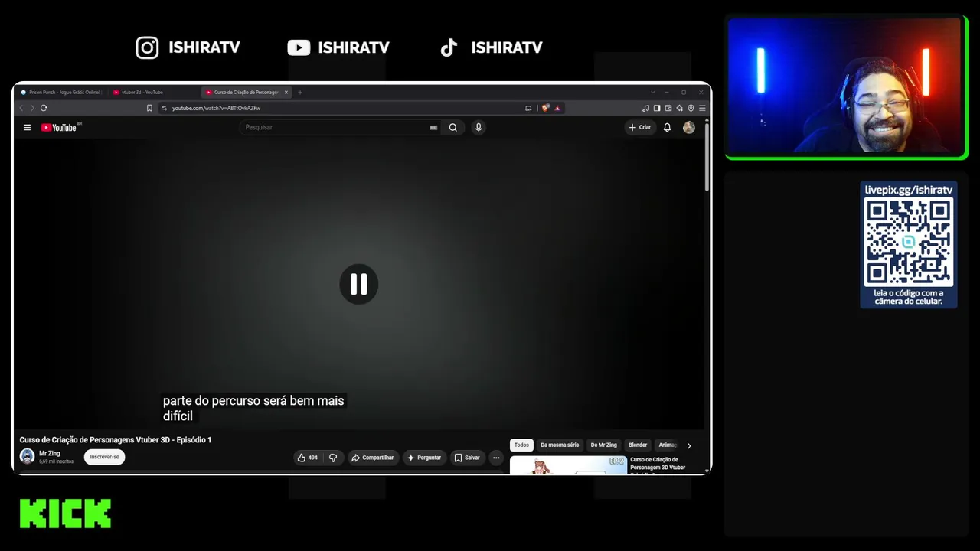Click the Brave Rewards triangle icon
This screenshot has width=980, height=551.
tap(557, 108)
